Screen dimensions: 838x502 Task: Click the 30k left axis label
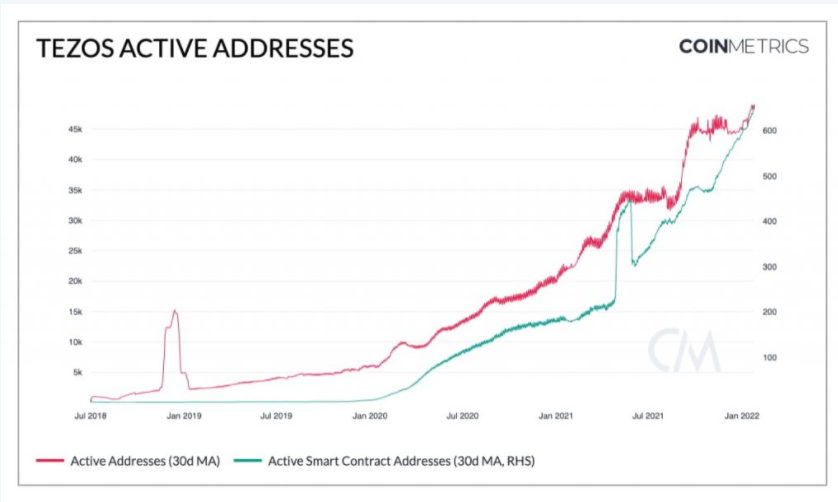[x=75, y=220]
